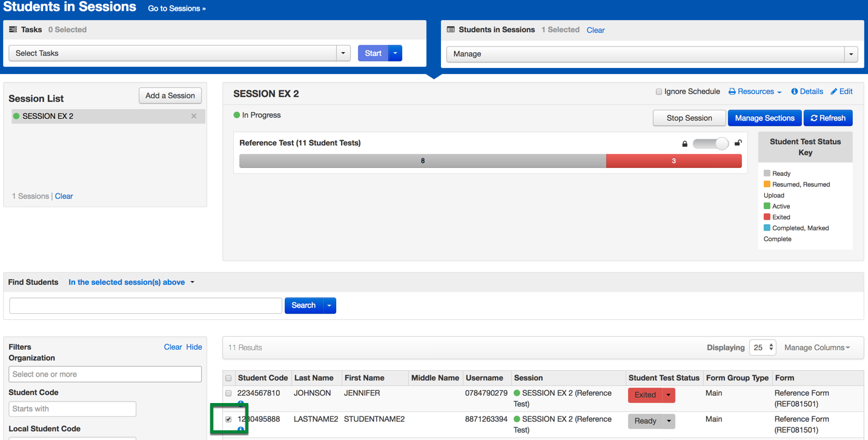Screen dimensions: 868x440
Task: Click the Refresh button with the sync icon
Action: [x=827, y=118]
